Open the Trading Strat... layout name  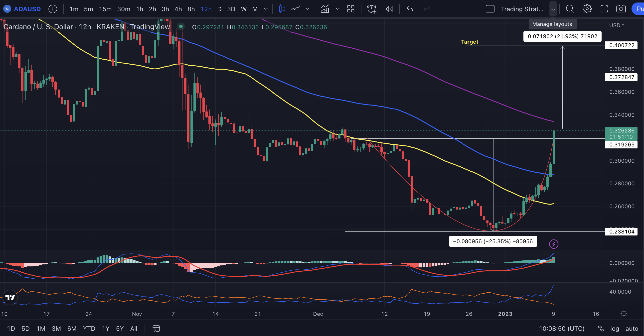pyautogui.click(x=522, y=9)
